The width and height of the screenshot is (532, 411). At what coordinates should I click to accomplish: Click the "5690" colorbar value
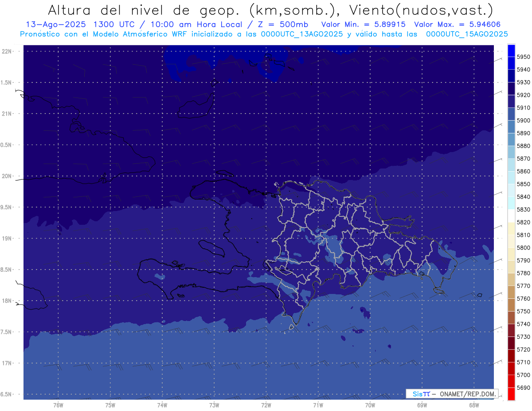click(x=524, y=388)
